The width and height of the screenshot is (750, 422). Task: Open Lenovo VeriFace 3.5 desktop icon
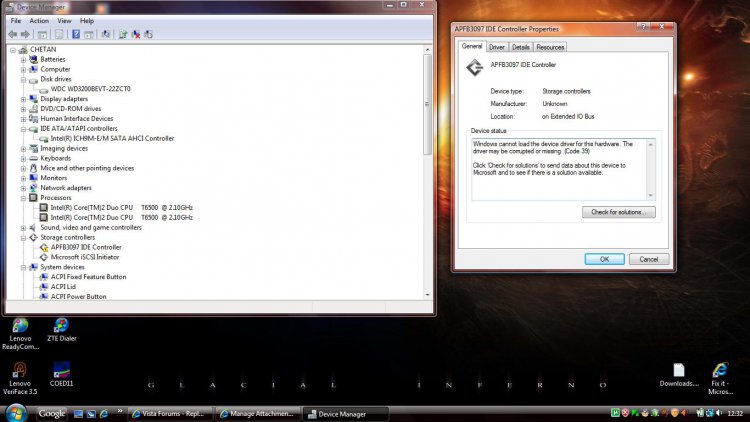(x=20, y=378)
